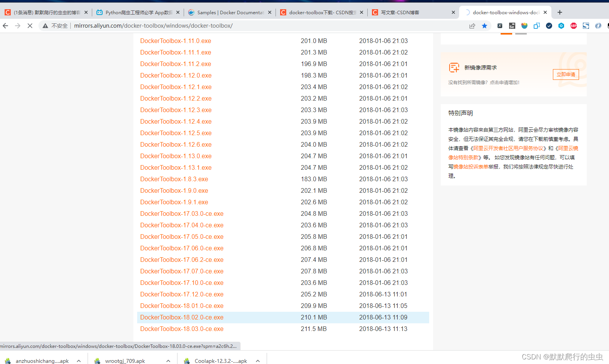Switch to the Python爬虫工程师必学 tab
The width and height of the screenshot is (609, 364).
[138, 12]
